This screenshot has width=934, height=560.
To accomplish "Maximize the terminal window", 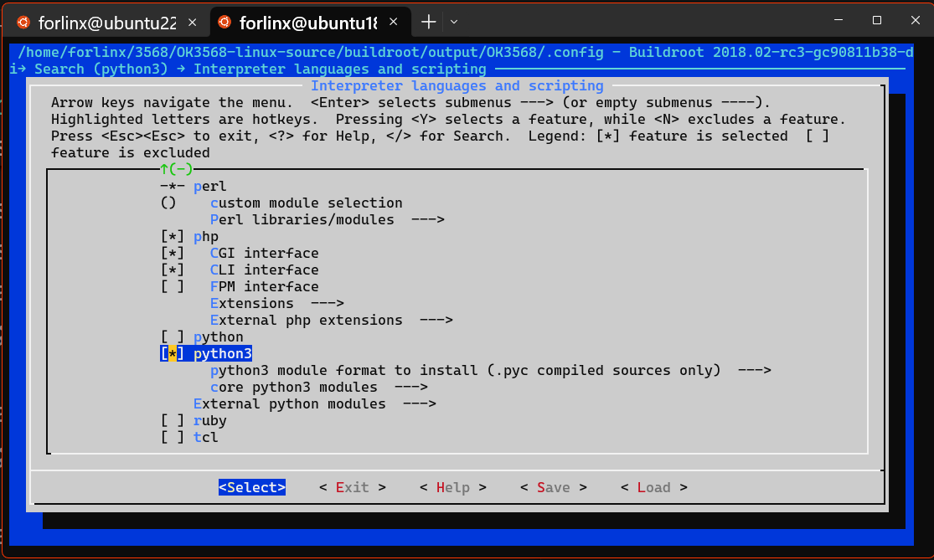I will point(877,20).
